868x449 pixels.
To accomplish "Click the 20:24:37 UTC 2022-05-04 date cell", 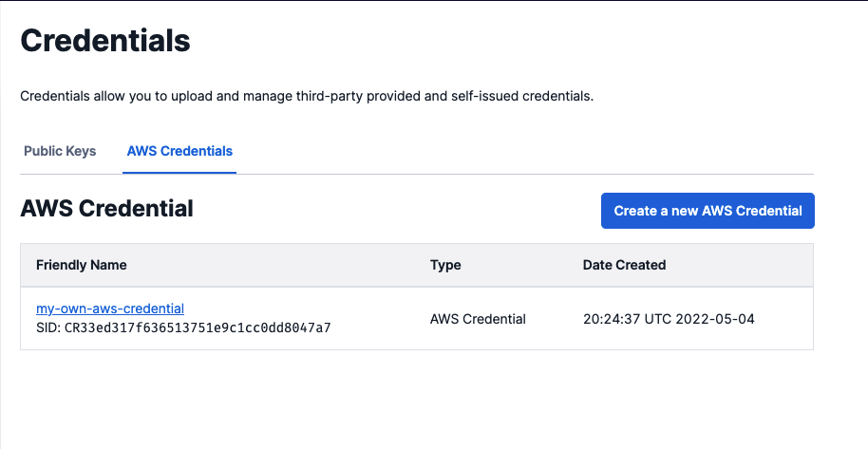I will [669, 319].
